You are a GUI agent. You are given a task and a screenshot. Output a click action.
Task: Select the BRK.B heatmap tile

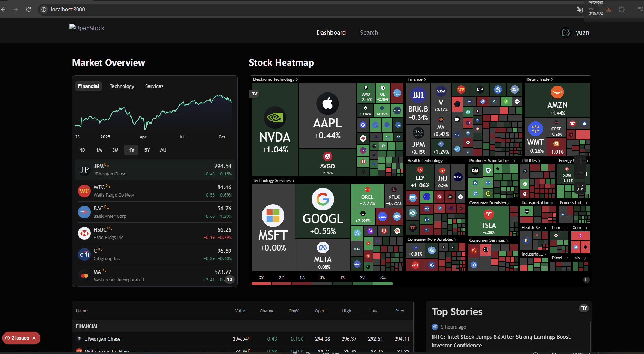pos(418,103)
